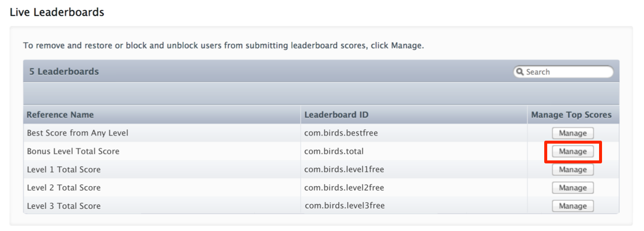Viewport: 644px width, 231px height.
Task: Click leaderboard ID com.birds.level3free
Action: click(x=345, y=206)
